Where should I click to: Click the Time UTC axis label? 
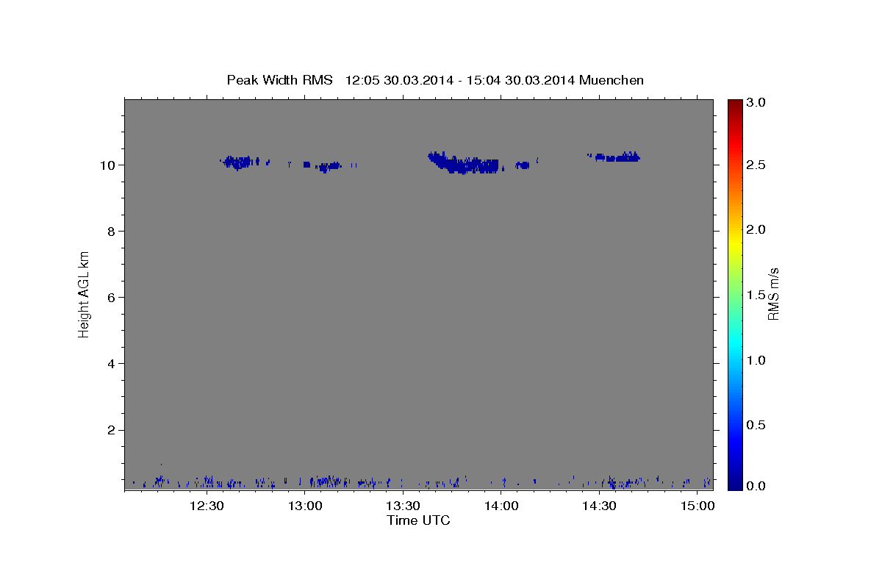418,520
